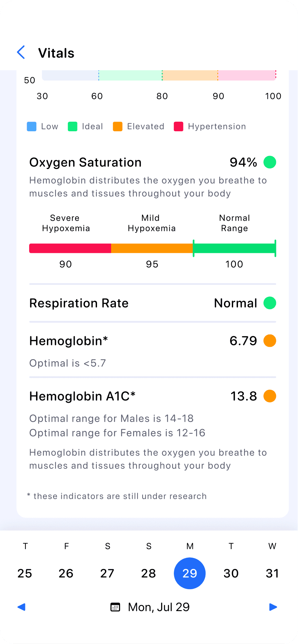Viewport: 298px width, 644px height.
Task: Tap the blue back arrow beside Vitals
Action: 21,52
